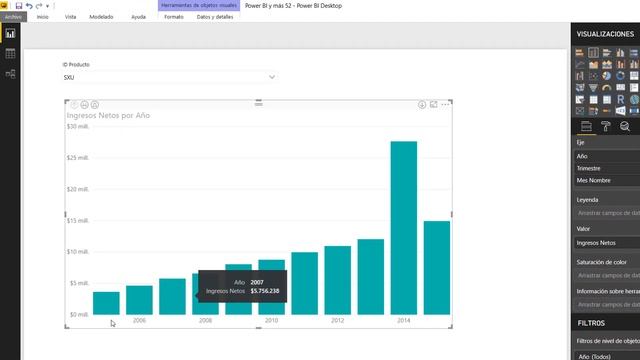Click the empty Información sobre herramientas well

pos(607,304)
